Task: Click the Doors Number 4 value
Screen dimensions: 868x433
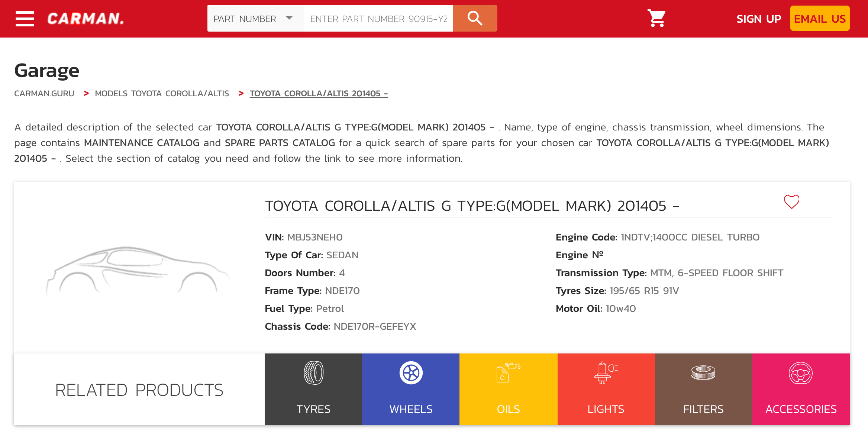Action: click(342, 273)
